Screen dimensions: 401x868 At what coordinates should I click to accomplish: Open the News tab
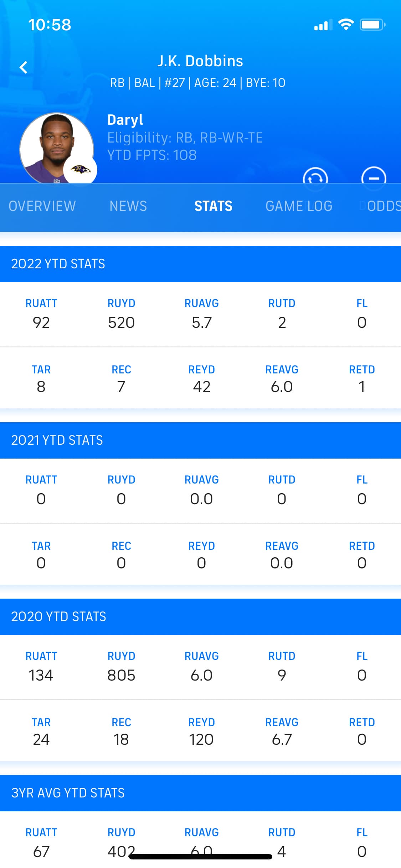pos(128,206)
